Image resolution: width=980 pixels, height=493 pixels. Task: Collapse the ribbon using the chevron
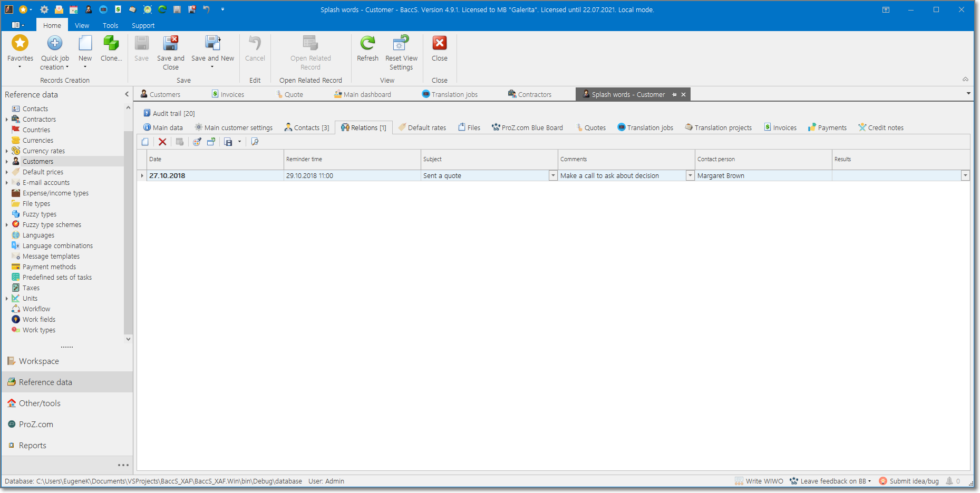[x=965, y=80]
